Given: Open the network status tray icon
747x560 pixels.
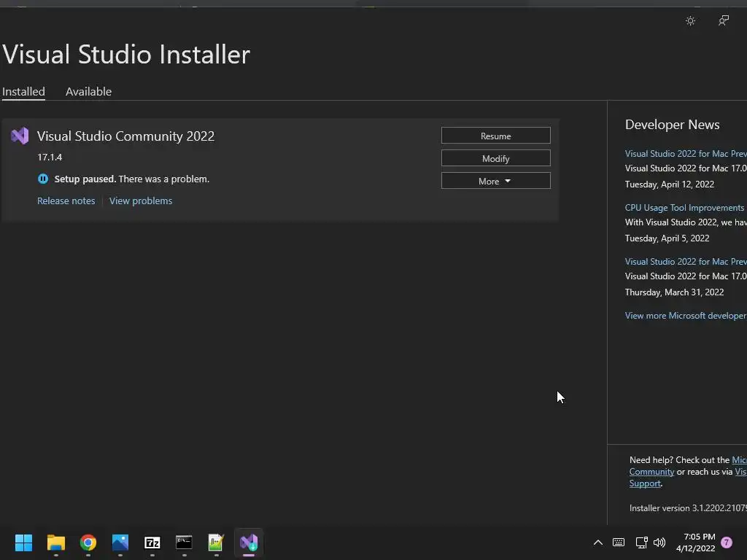Looking at the screenshot, I should coord(641,542).
